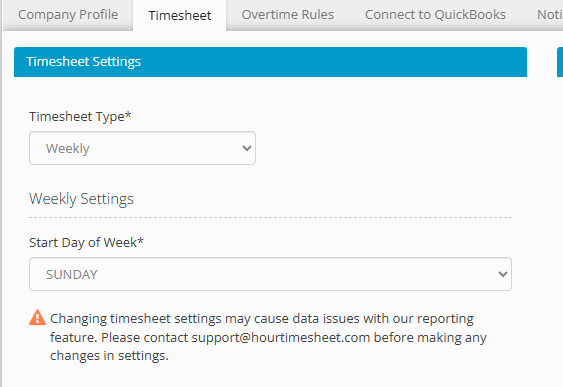
Task: Click the Timesheet Type* field label
Action: [80, 117]
